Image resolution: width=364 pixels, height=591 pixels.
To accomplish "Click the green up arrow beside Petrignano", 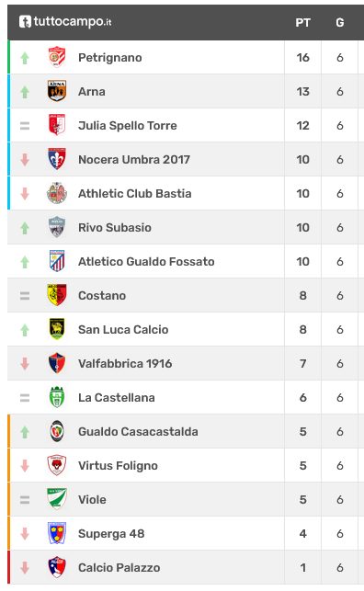I will 25,58.
